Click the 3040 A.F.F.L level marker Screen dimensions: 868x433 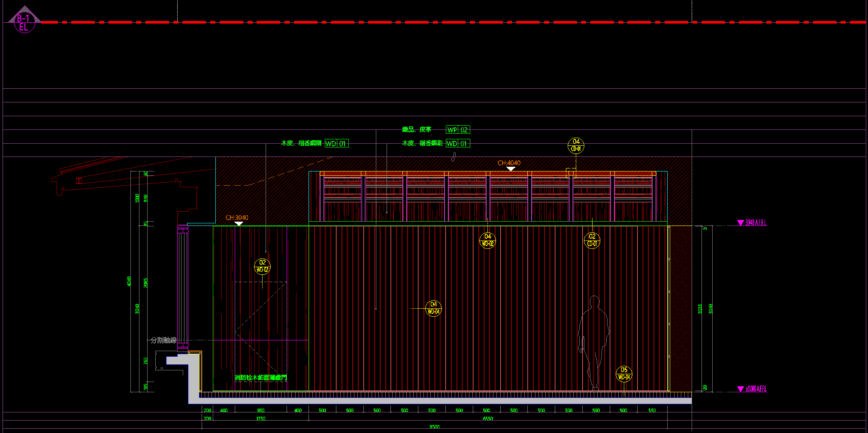[x=752, y=223]
